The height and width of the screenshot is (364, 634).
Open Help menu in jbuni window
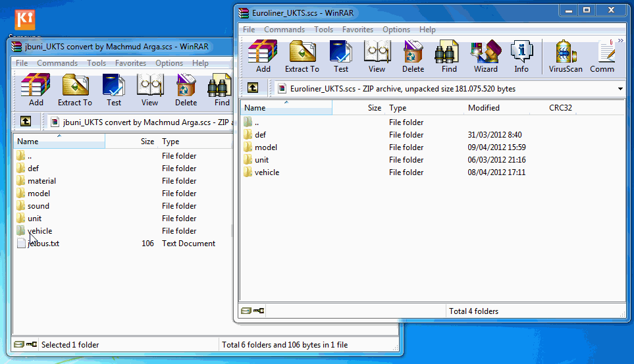point(200,63)
